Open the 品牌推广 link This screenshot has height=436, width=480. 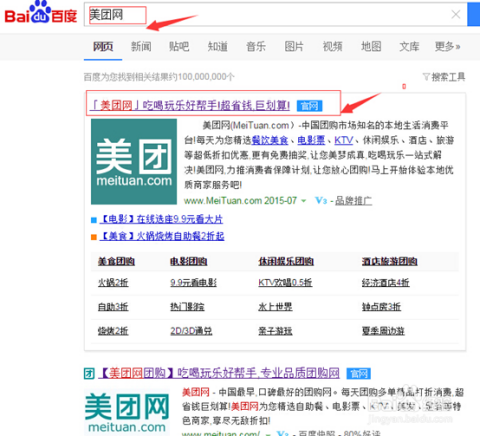coord(354,201)
